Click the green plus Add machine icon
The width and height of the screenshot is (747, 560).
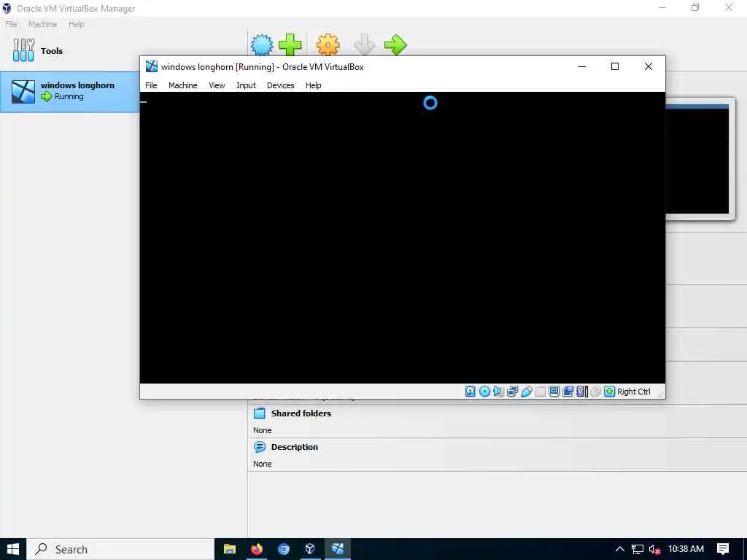pyautogui.click(x=290, y=44)
